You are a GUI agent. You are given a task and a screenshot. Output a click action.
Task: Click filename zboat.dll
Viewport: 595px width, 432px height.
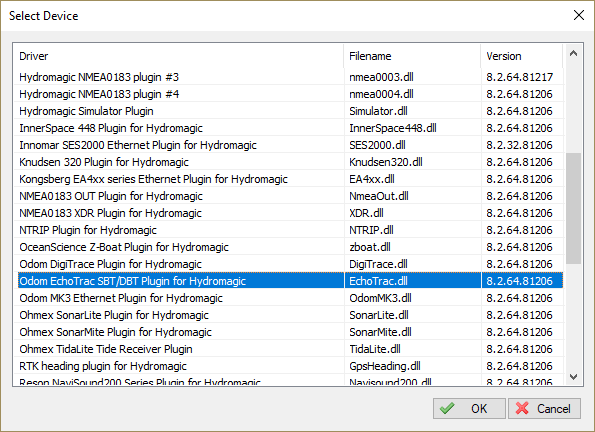[370, 247]
